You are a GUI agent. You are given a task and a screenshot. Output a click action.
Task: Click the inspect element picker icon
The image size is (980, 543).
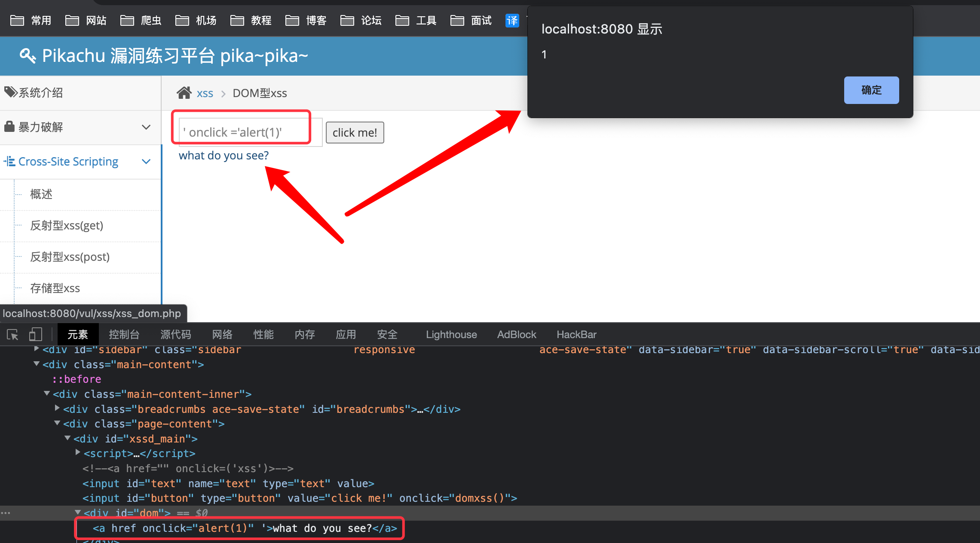point(12,335)
